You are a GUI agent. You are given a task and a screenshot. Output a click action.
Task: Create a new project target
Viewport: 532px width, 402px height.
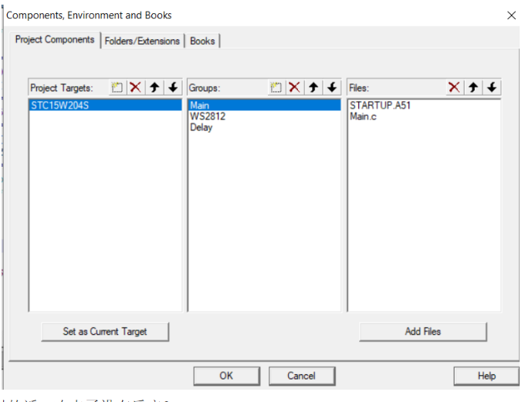pyautogui.click(x=117, y=87)
